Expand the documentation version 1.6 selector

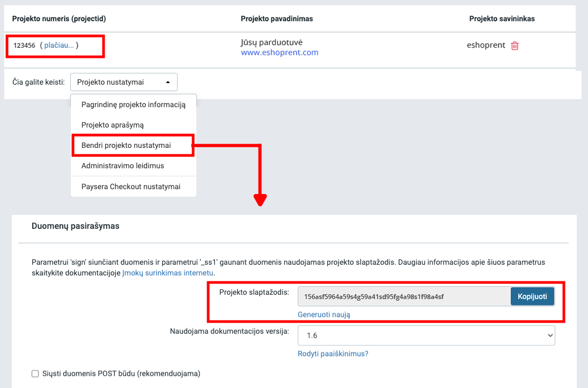(x=426, y=335)
